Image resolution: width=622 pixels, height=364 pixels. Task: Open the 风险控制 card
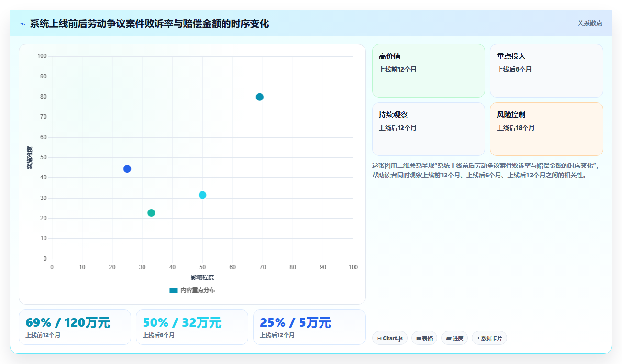point(546,129)
